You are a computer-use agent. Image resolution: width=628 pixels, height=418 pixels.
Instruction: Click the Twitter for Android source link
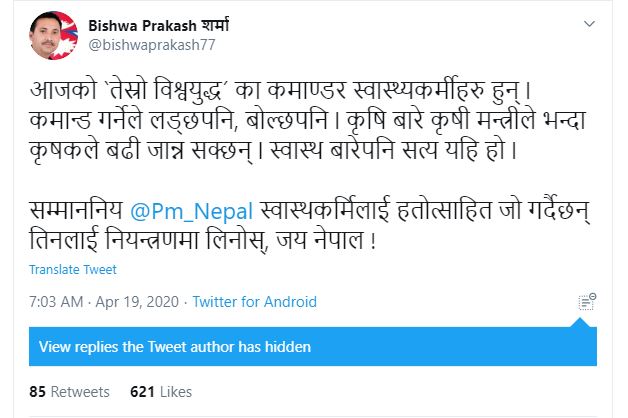tap(254, 301)
